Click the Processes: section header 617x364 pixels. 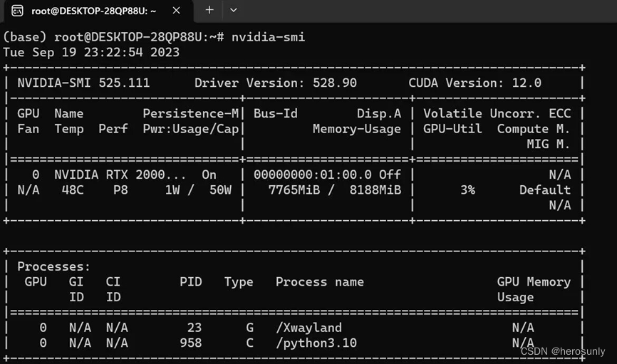point(54,266)
